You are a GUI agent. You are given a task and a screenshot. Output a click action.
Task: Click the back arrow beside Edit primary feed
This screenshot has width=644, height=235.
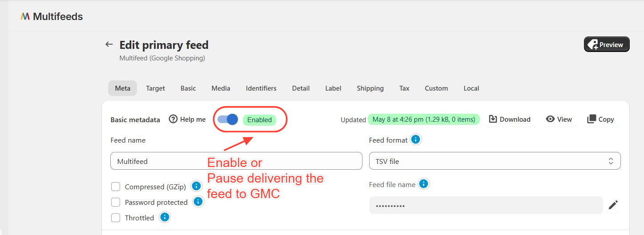tap(109, 44)
